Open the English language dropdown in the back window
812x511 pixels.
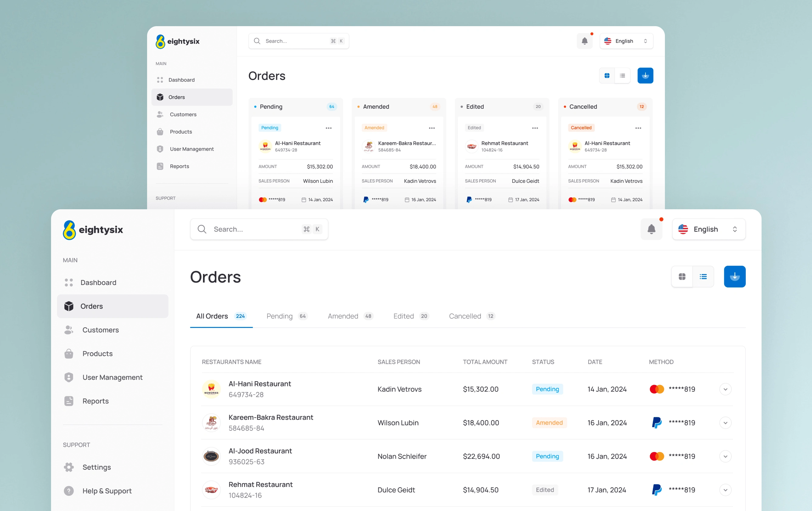tap(626, 41)
